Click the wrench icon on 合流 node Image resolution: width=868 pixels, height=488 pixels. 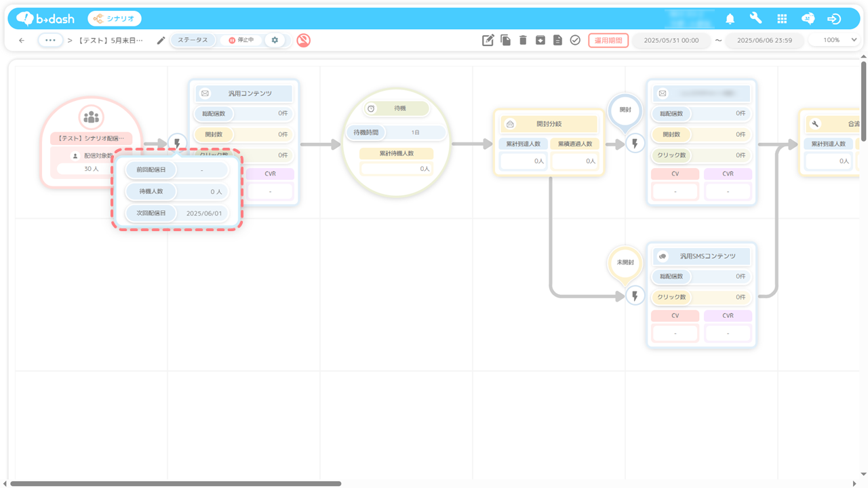coord(816,124)
